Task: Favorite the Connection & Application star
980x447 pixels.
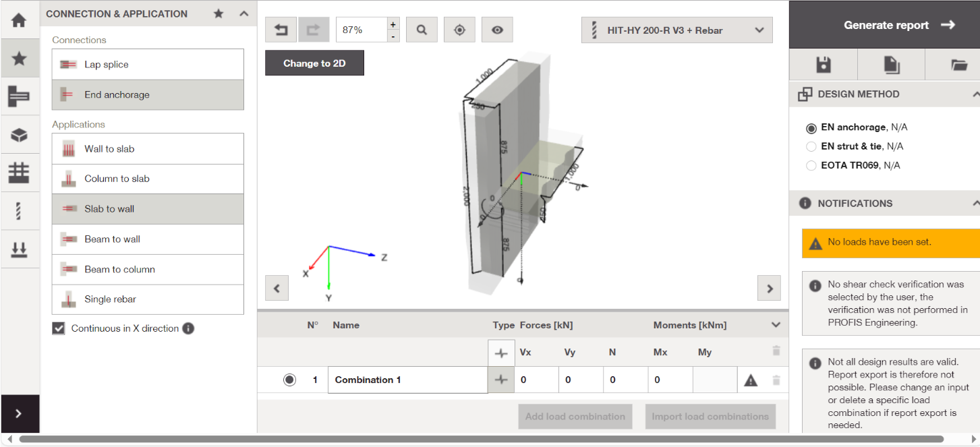Action: (x=219, y=13)
